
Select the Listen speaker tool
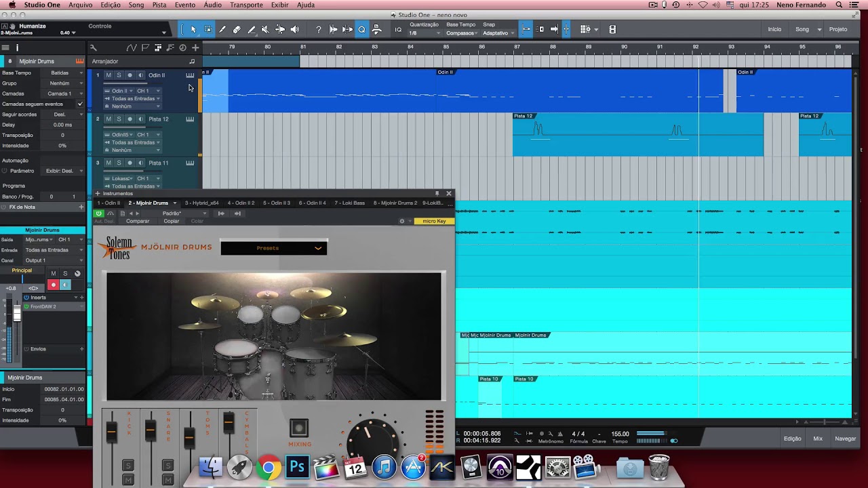295,29
